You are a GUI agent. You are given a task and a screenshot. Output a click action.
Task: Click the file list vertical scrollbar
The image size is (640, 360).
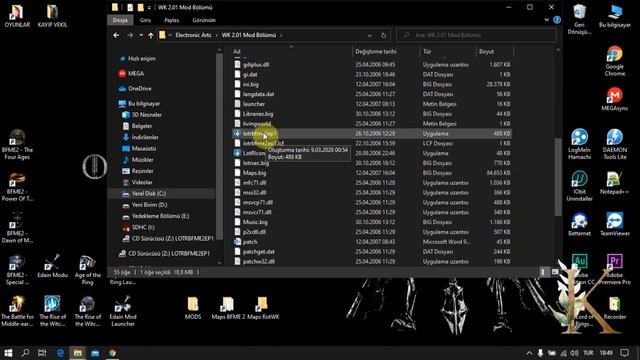point(558,177)
